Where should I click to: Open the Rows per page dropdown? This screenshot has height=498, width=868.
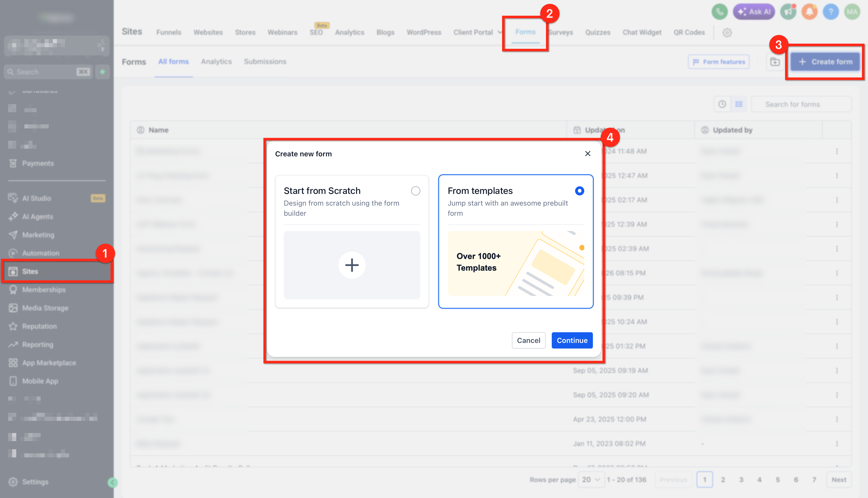tap(591, 479)
